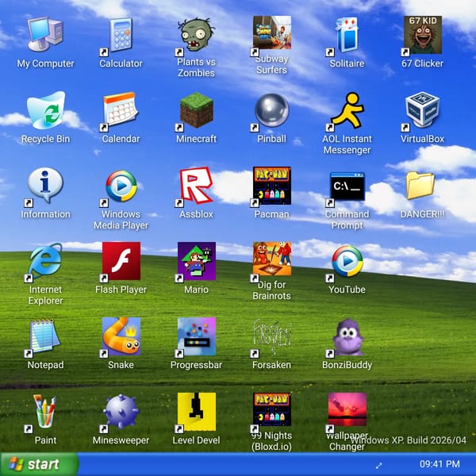Open the My Computer icon
476x476 pixels.
pos(45,34)
